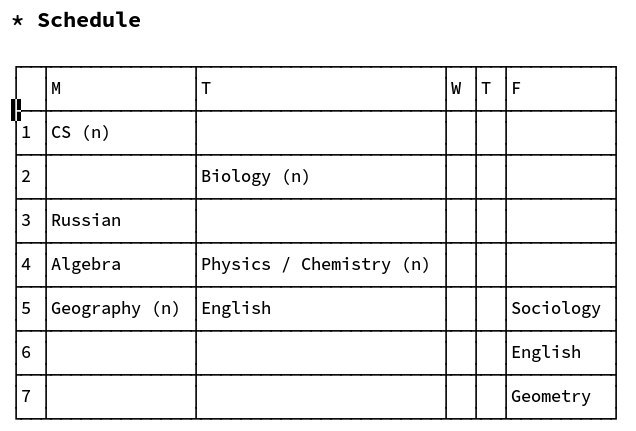Select Physics / Chemistry (n) cell
The height and width of the screenshot is (431, 636).
pos(321,264)
